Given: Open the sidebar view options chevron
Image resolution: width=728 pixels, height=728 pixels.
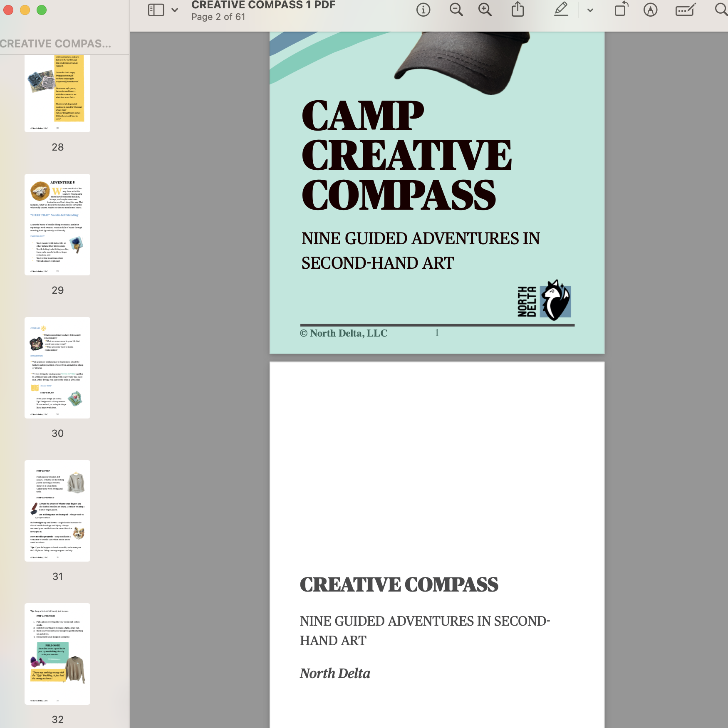Looking at the screenshot, I should tap(175, 10).
